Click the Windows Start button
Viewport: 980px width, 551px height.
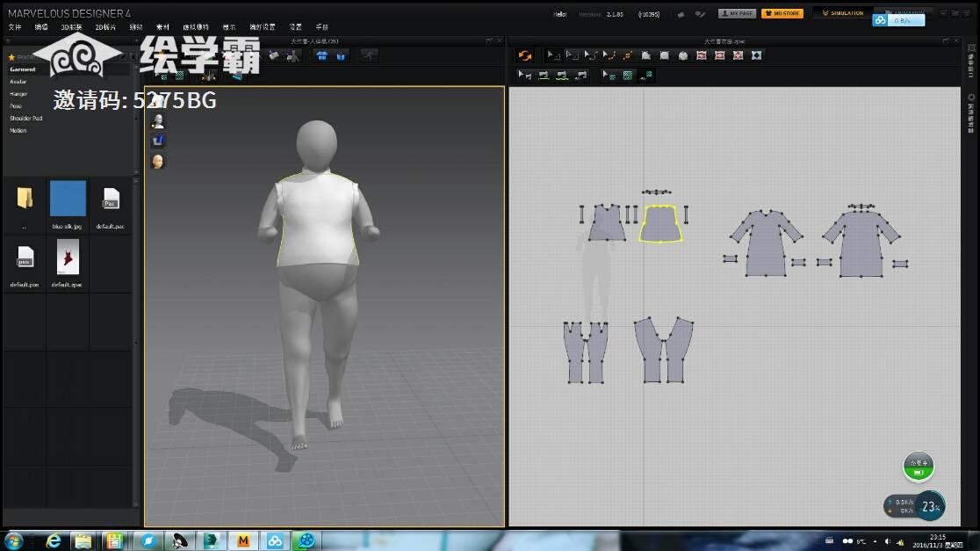tap(14, 541)
